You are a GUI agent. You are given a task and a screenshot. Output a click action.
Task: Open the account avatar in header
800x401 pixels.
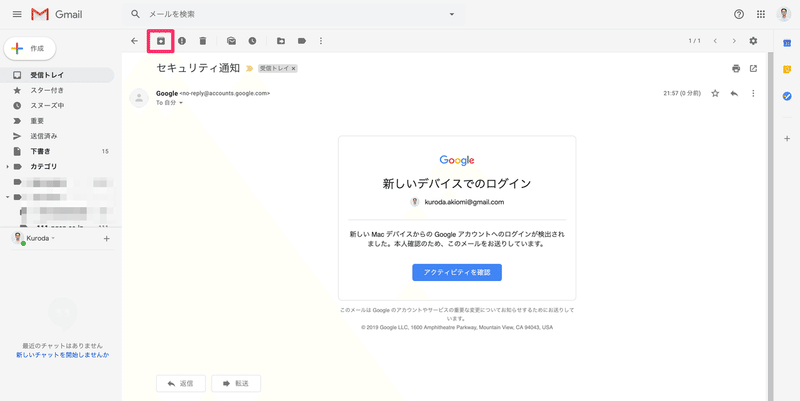pos(784,14)
